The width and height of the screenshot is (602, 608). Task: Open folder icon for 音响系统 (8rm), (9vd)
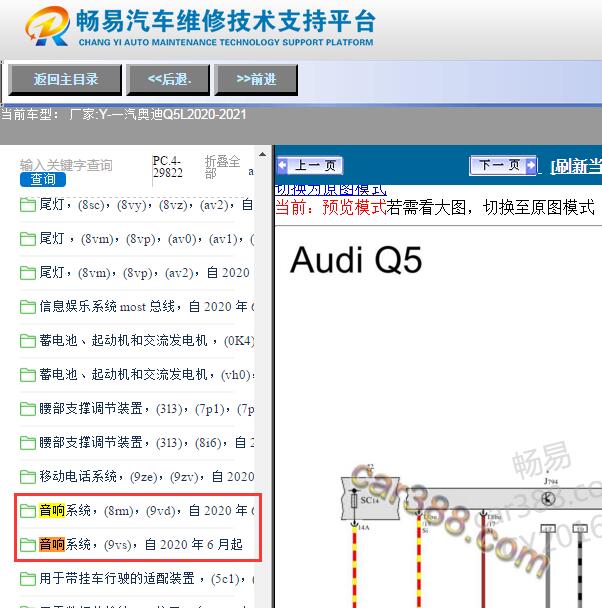tap(28, 511)
